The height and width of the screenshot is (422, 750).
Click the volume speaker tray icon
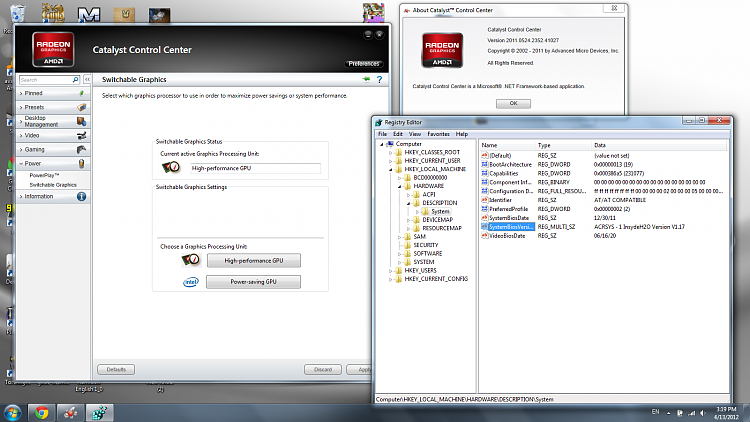coord(703,413)
